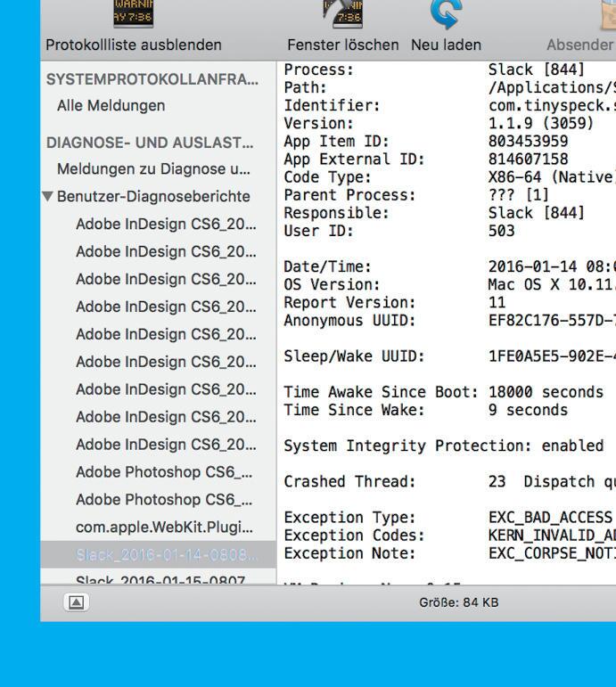Screen dimensions: 616x687
Task: Click the App External ID 814607158
Action: tap(529, 159)
